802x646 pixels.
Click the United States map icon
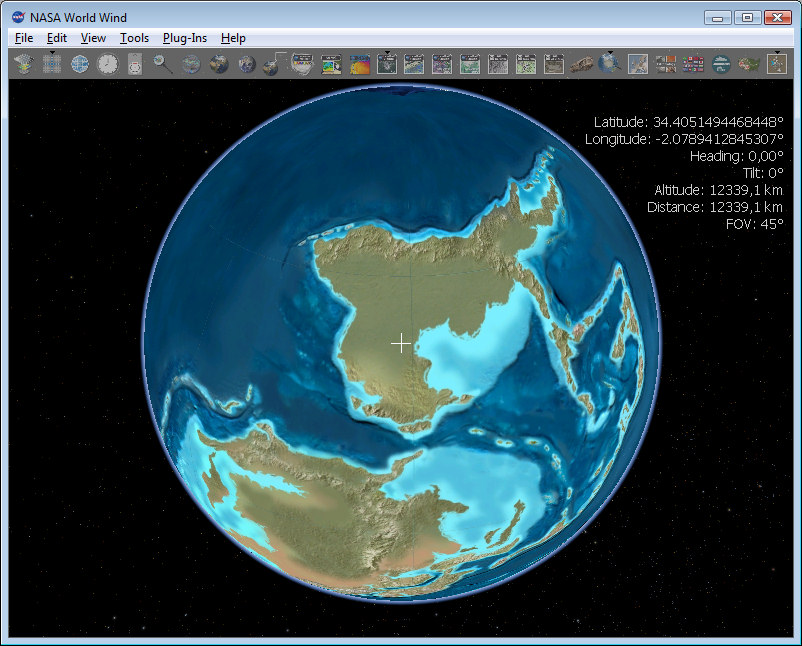pyautogui.click(x=749, y=64)
